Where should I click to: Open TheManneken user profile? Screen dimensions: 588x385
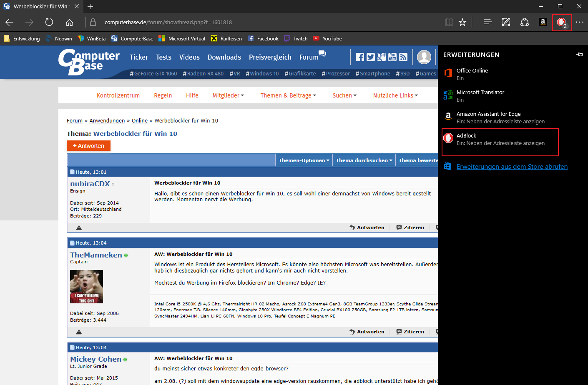pyautogui.click(x=96, y=255)
